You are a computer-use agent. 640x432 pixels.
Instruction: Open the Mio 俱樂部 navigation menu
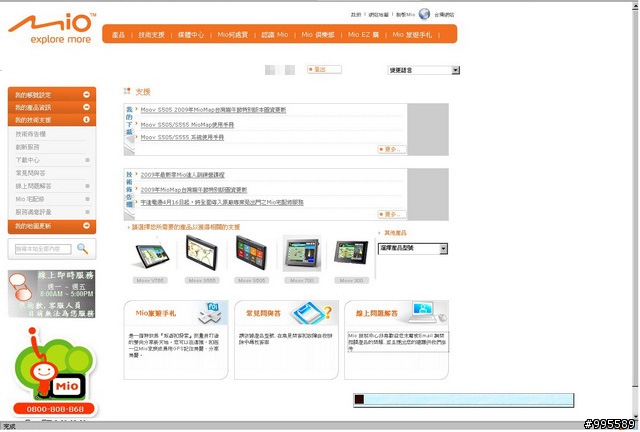click(318, 35)
